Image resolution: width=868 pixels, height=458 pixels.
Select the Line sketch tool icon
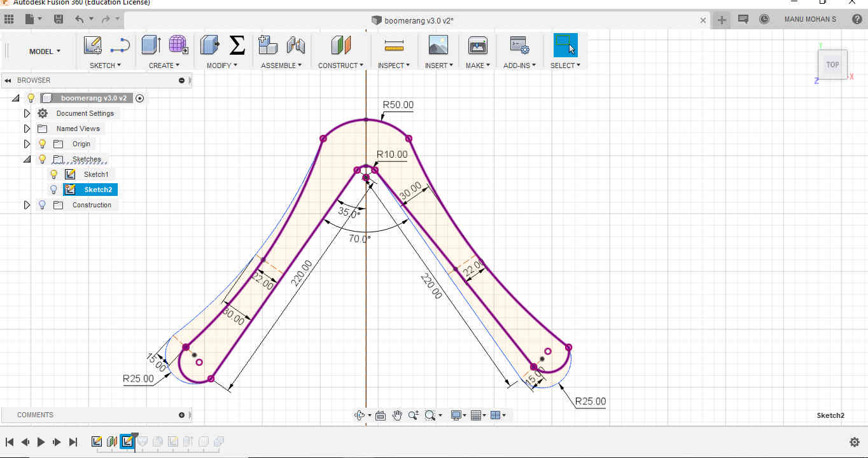[120, 45]
